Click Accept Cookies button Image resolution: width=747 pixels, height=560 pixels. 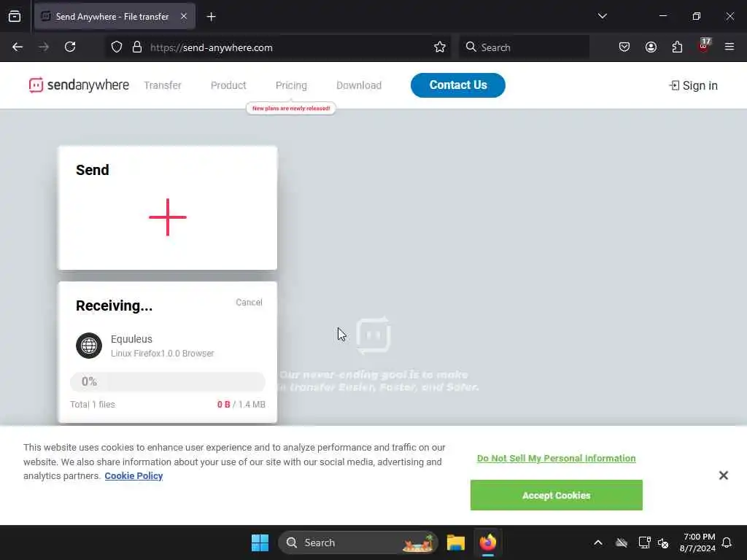(556, 495)
